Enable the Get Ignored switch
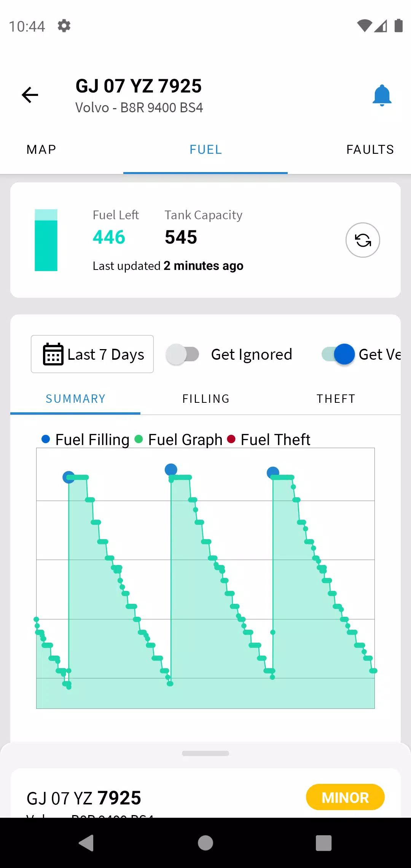This screenshot has height=868, width=411. pyautogui.click(x=183, y=354)
